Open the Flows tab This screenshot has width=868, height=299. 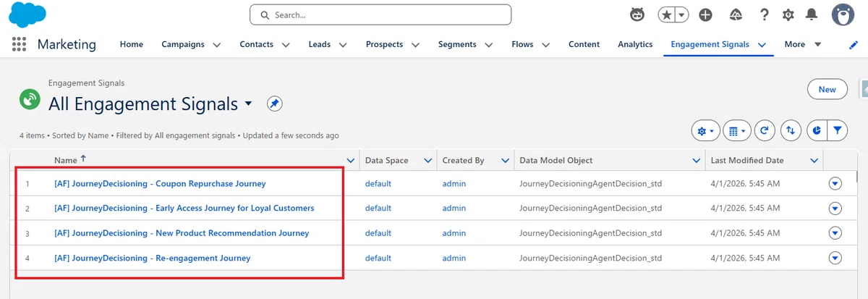pyautogui.click(x=522, y=44)
